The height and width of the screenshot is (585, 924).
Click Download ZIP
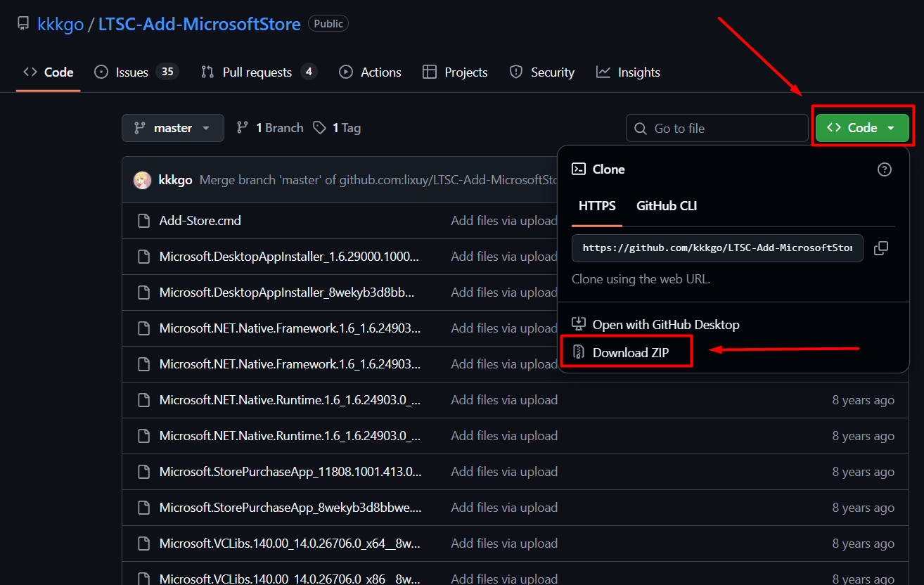[630, 352]
